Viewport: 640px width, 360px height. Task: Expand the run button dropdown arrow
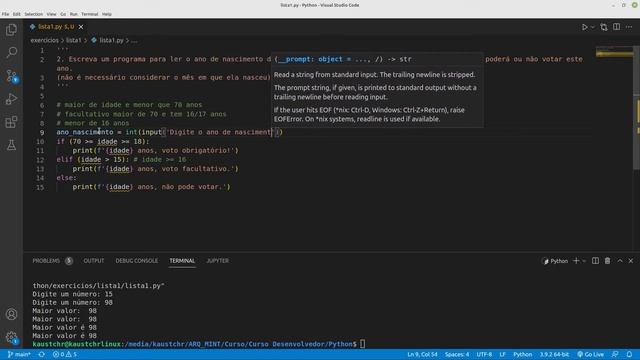pyautogui.click(x=593, y=27)
